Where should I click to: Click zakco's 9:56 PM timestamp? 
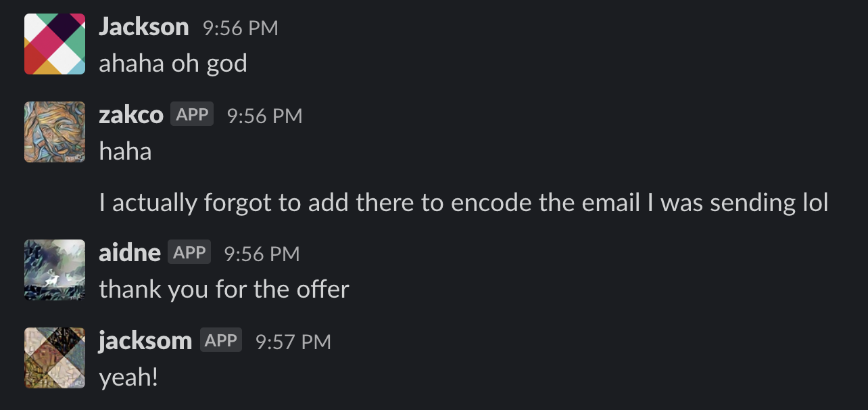(265, 116)
